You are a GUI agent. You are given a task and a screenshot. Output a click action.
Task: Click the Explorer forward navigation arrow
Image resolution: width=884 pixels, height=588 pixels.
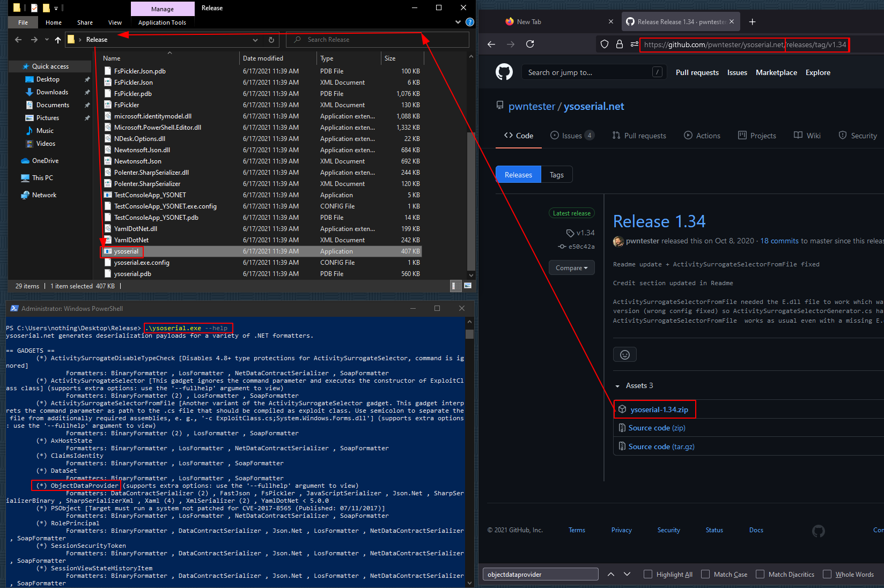34,40
